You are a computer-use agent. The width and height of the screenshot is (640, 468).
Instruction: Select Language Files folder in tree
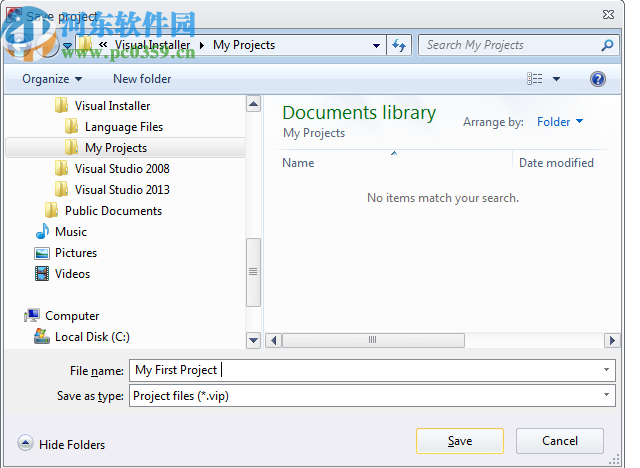tap(124, 127)
